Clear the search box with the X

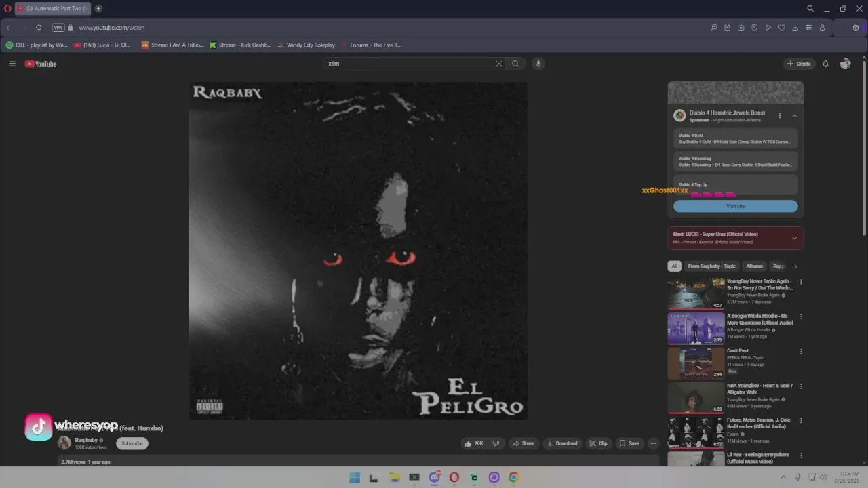coord(499,64)
